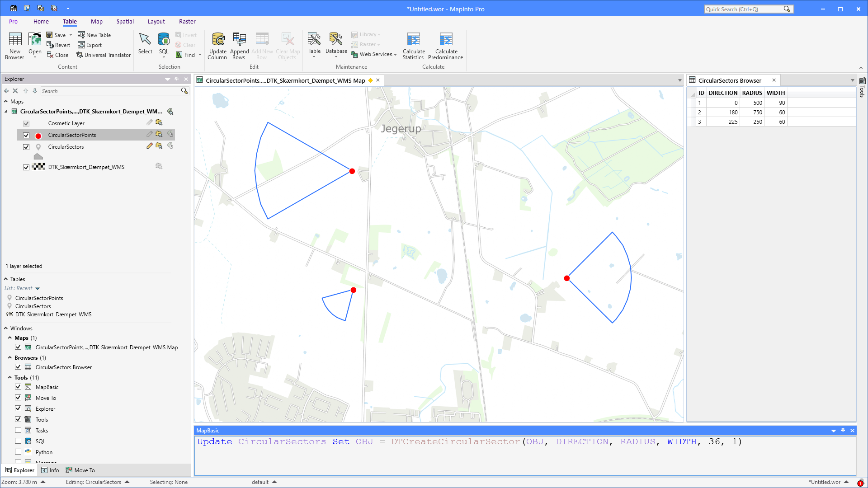The image size is (868, 488).
Task: Click the Revert button
Action: pyautogui.click(x=59, y=45)
